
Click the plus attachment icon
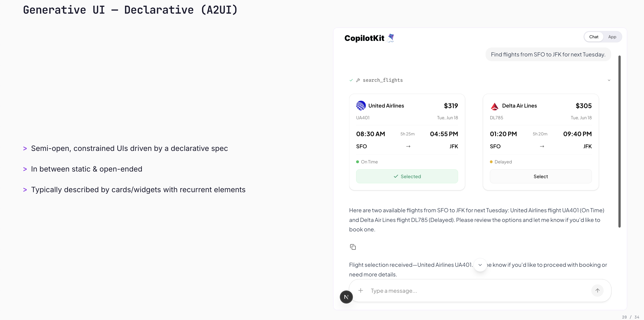(x=360, y=290)
